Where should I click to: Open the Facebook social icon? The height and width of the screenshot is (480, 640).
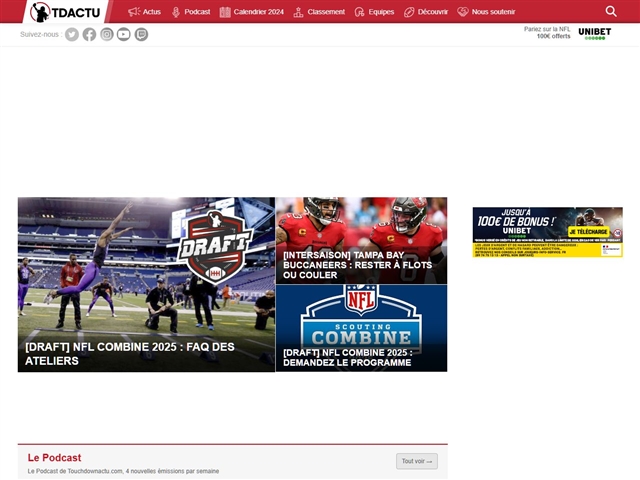click(x=89, y=35)
